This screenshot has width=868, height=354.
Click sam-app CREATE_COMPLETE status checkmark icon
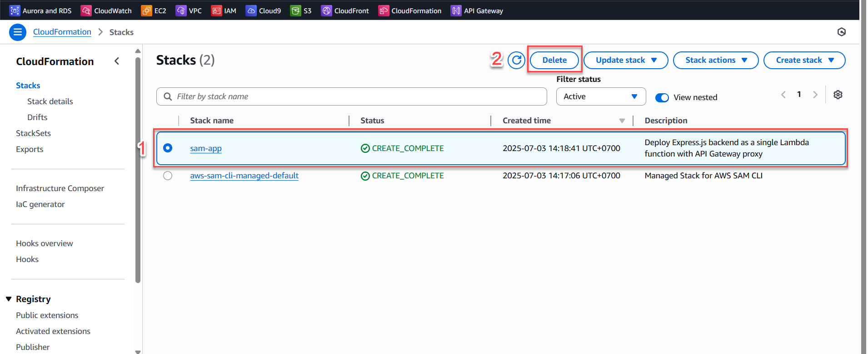tap(365, 148)
